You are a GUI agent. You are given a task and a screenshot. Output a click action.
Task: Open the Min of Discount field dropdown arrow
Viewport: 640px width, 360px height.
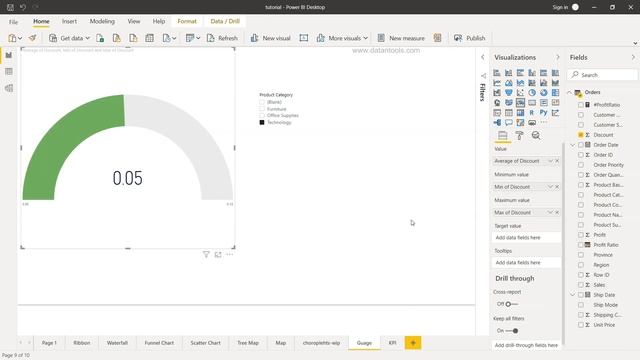(x=550, y=187)
